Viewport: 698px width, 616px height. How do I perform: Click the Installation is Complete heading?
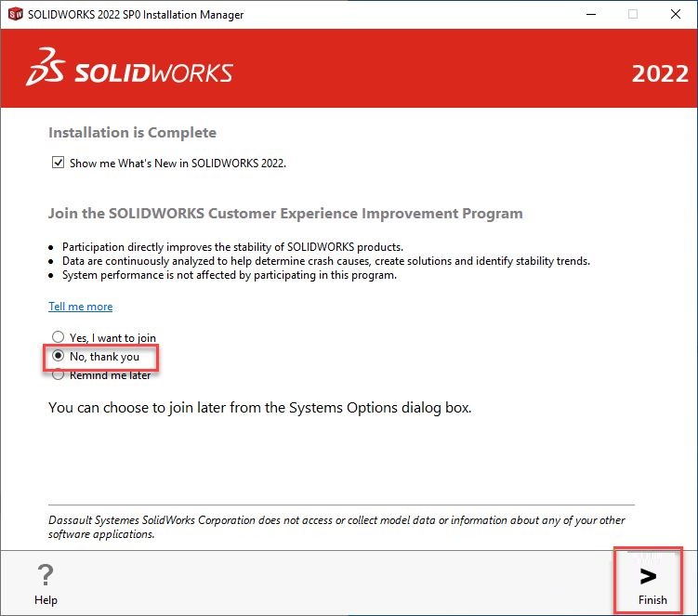(x=132, y=132)
